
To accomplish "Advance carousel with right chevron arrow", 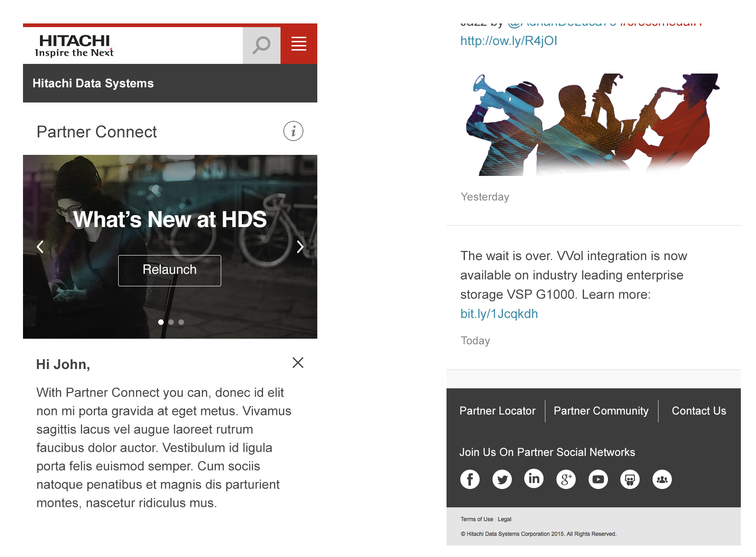I will (x=300, y=247).
